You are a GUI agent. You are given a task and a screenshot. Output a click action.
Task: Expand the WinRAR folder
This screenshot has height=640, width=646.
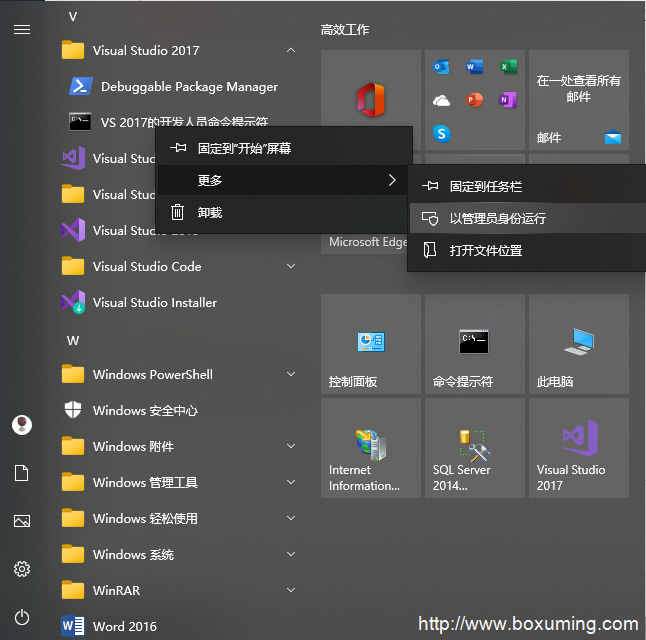click(291, 590)
